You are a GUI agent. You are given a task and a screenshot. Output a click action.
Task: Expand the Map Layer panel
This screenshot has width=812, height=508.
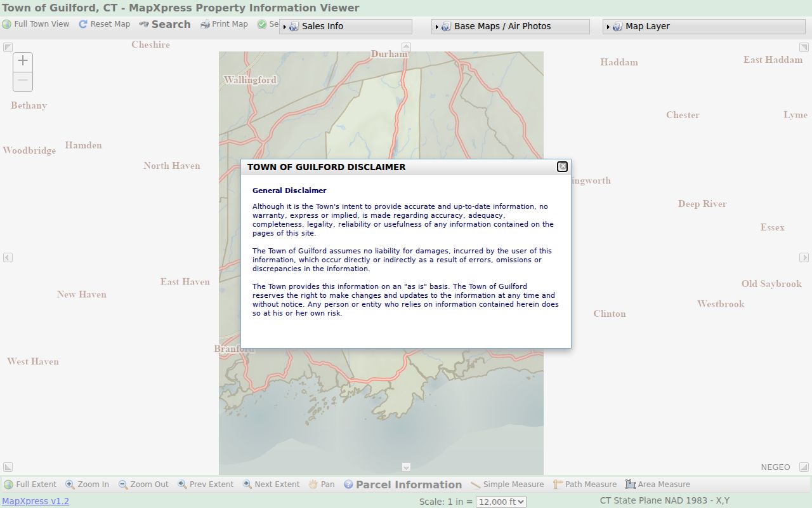click(x=704, y=26)
